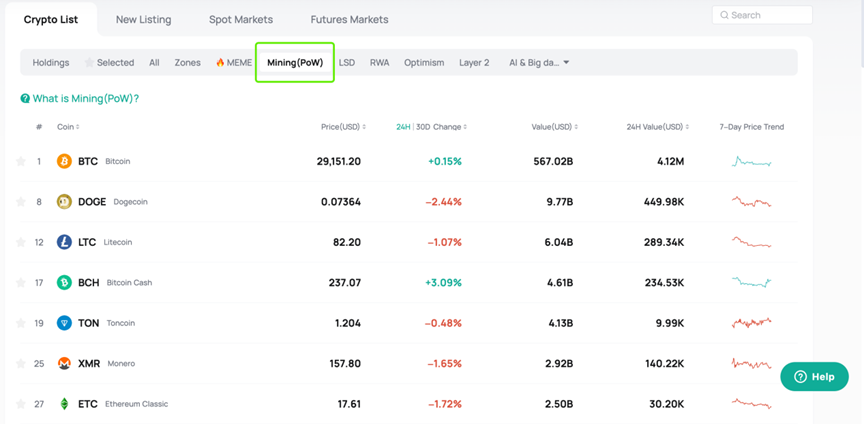Click the green question mark info icon
Viewport: 864px width, 424px height.
click(x=25, y=99)
